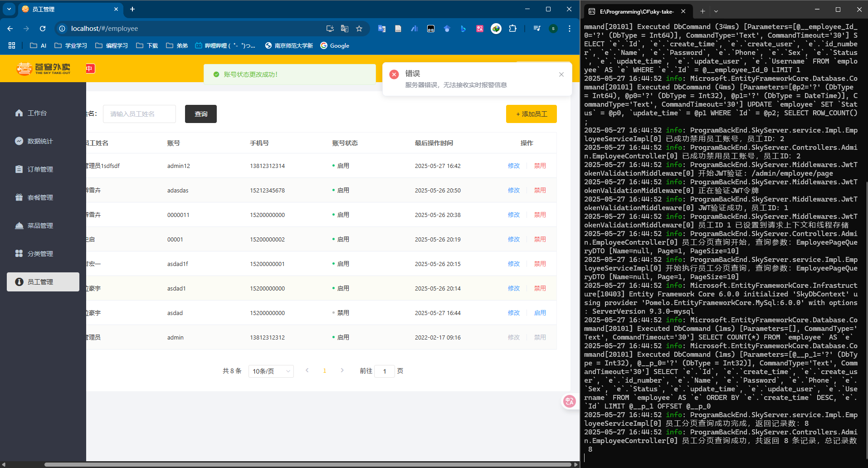Select 员工管理 menu item in sidebar
The width and height of the screenshot is (868, 468).
tap(43, 282)
